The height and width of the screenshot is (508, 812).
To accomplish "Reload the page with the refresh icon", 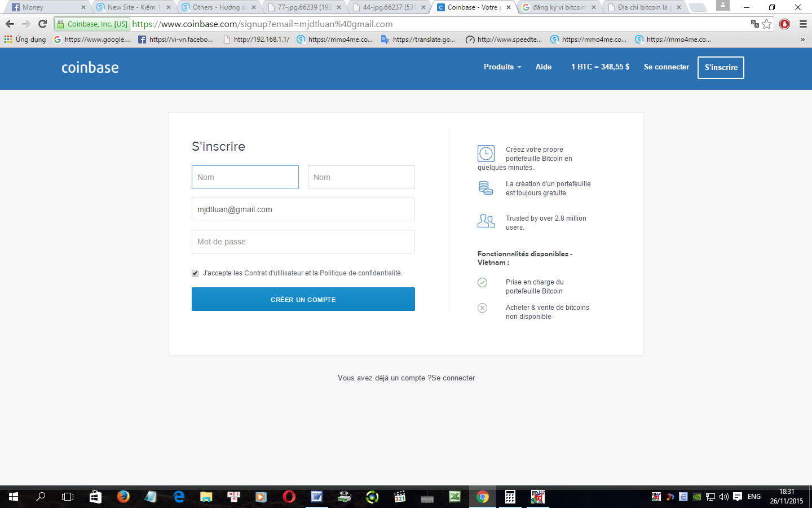I will (42, 24).
